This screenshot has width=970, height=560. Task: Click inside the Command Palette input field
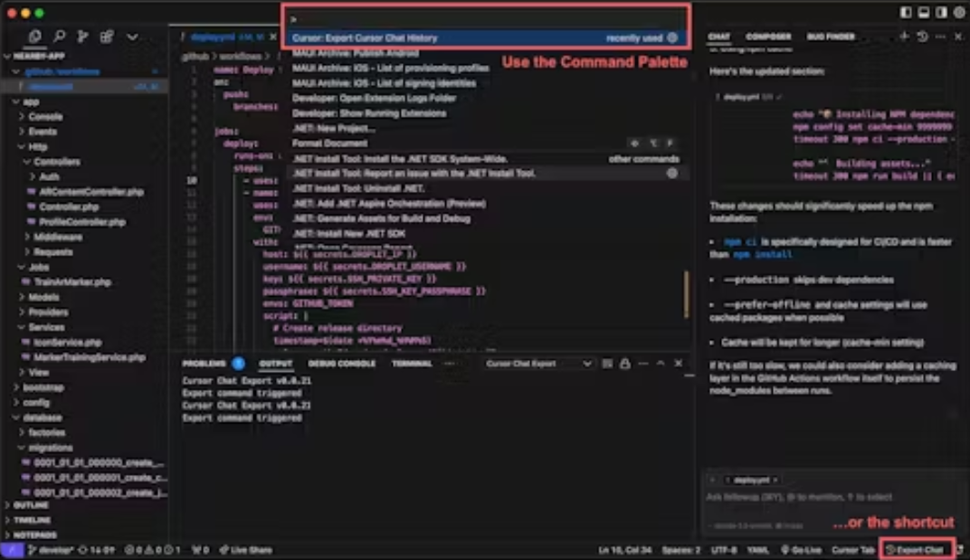coord(489,18)
